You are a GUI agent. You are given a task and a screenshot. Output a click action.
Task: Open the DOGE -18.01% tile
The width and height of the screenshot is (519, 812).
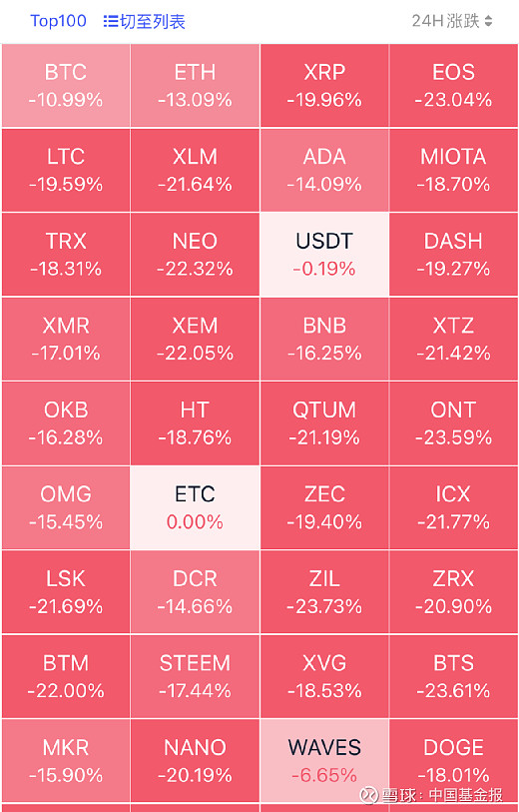coord(453,761)
